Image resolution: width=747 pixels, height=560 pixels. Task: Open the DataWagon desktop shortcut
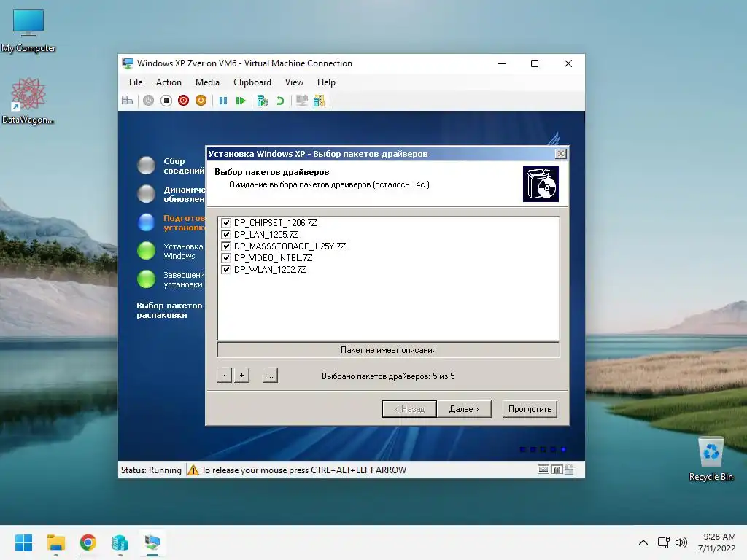coord(28,101)
